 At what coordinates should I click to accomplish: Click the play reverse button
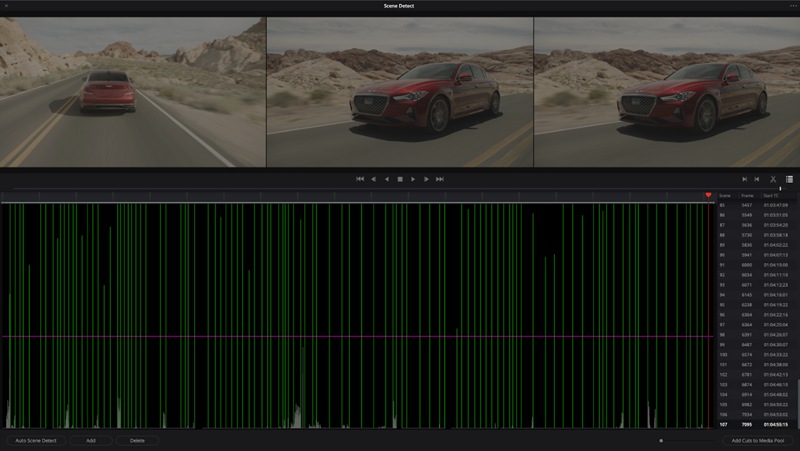[387, 179]
